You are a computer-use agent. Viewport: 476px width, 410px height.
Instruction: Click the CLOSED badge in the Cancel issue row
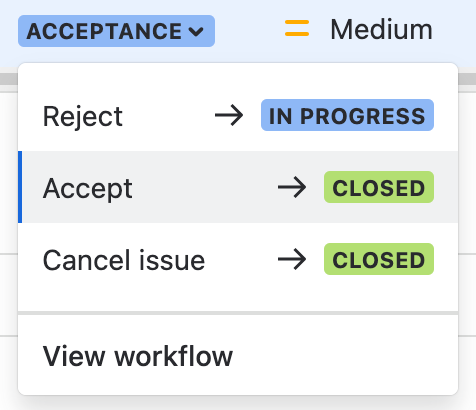pyautogui.click(x=379, y=259)
